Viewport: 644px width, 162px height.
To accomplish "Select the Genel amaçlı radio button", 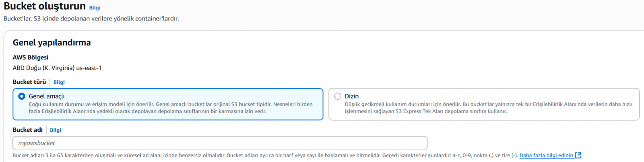I will click(22, 96).
